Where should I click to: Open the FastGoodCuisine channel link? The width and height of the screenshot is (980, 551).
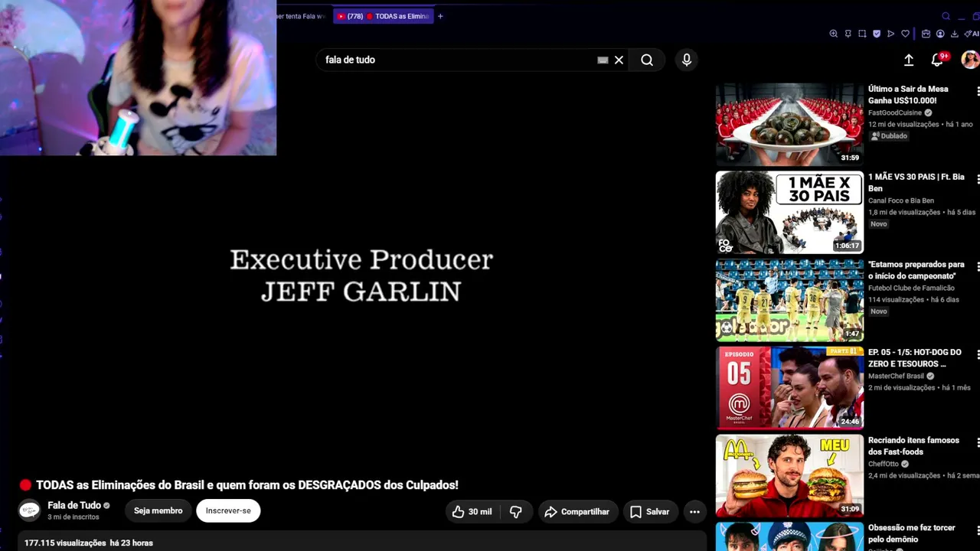895,112
